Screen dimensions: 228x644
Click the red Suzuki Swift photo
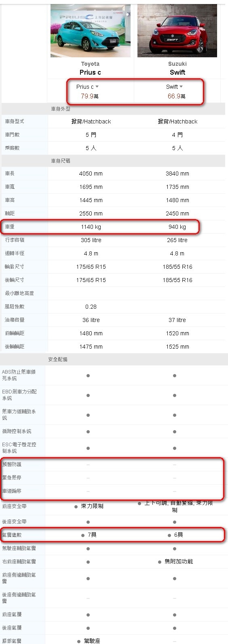tap(177, 31)
